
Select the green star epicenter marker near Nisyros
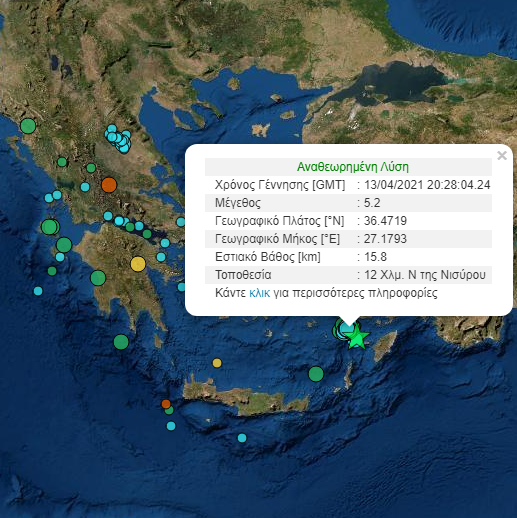357,338
